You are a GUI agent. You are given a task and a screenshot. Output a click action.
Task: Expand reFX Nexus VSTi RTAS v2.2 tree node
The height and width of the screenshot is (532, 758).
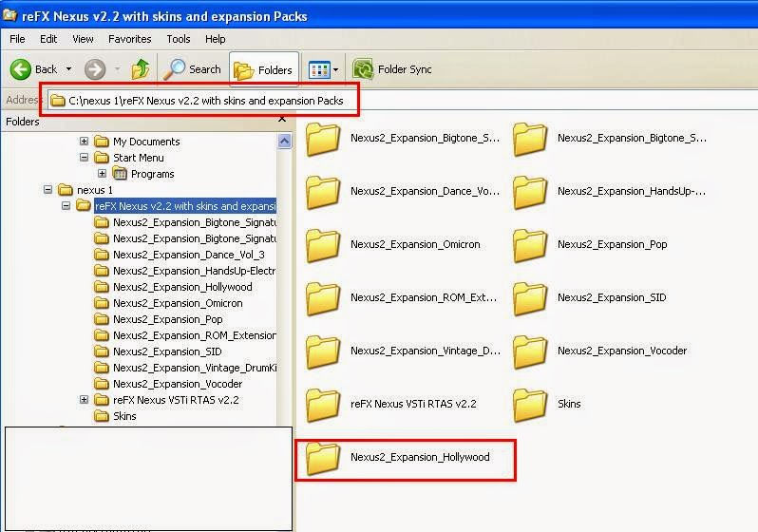click(85, 400)
